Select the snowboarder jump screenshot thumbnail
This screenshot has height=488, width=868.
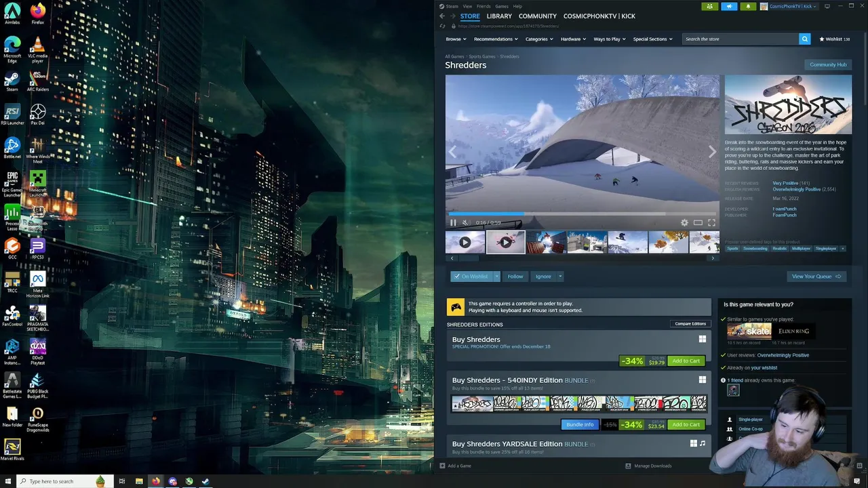628,242
